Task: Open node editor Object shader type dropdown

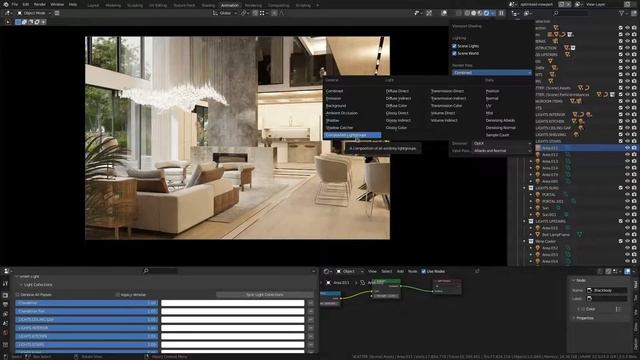Action: (350, 271)
